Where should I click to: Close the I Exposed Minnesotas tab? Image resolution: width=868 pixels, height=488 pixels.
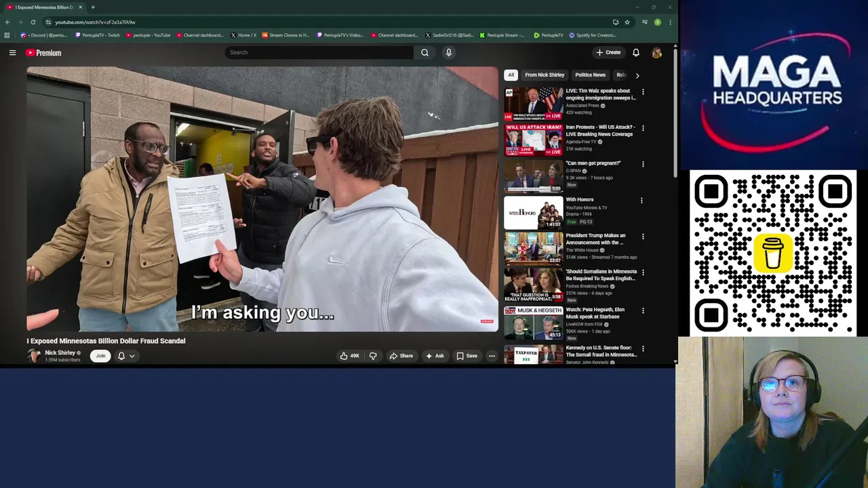click(80, 7)
